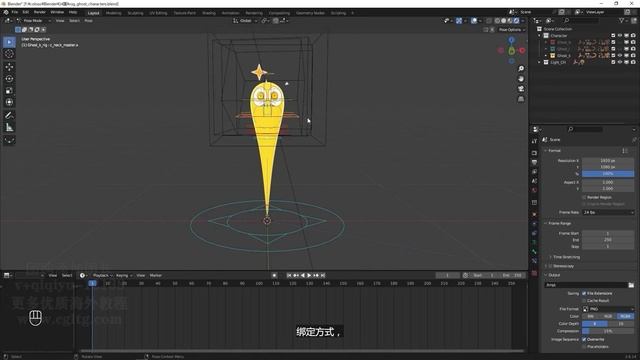Select the Transform tool
The height and width of the screenshot is (360, 640).
point(9,102)
